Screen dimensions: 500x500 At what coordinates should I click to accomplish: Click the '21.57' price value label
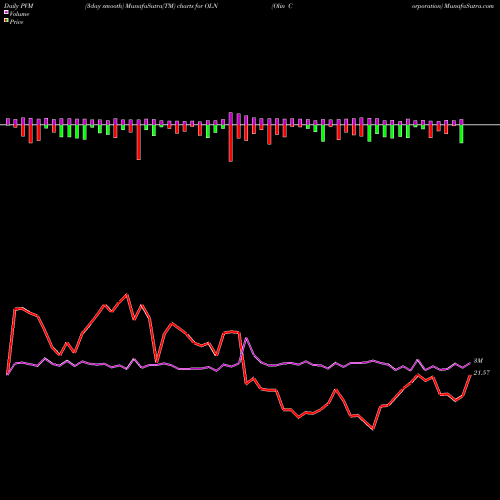point(482,373)
